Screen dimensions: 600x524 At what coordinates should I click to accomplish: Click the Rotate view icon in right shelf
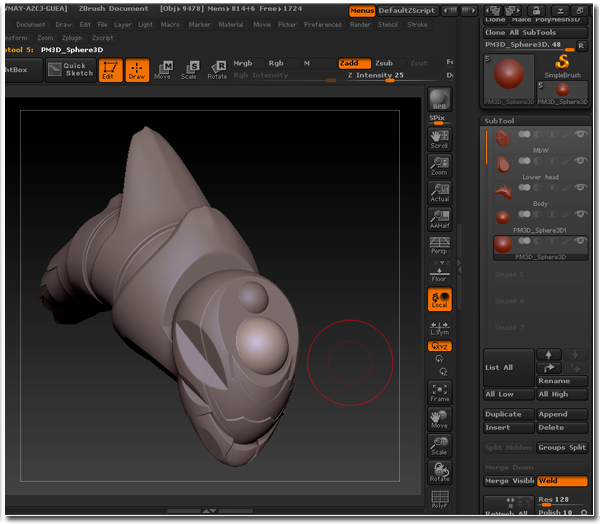tap(439, 473)
